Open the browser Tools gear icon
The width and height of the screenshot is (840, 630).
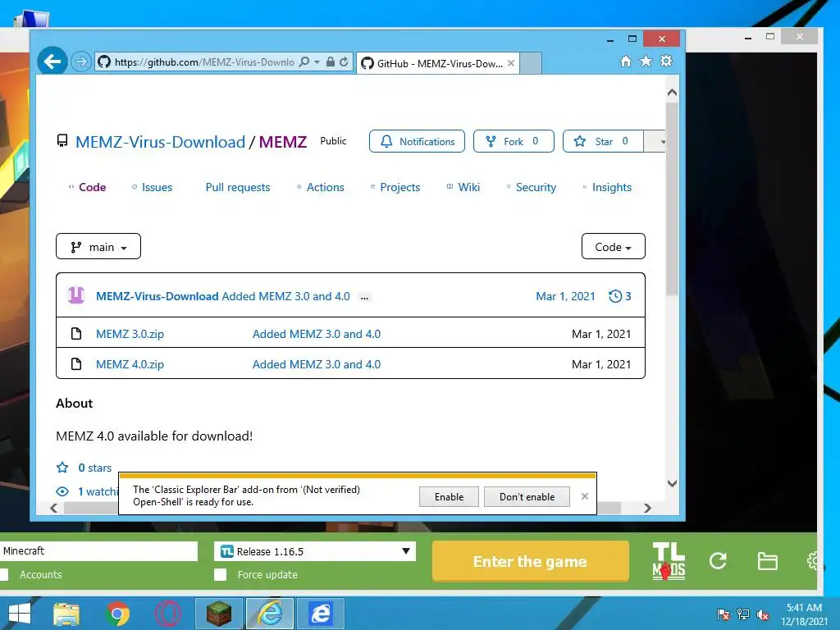(666, 61)
